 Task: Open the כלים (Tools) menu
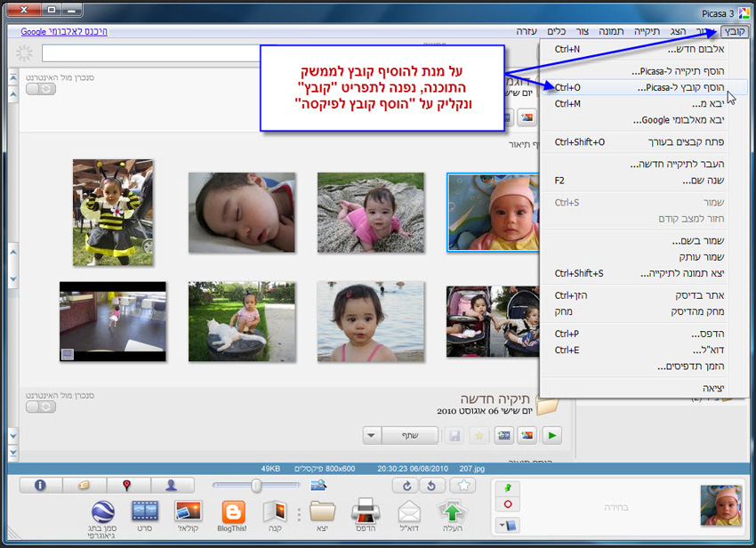(557, 31)
